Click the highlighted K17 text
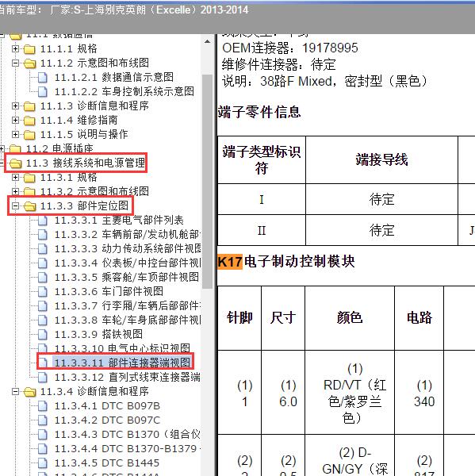475x476 pixels. [x=230, y=262]
